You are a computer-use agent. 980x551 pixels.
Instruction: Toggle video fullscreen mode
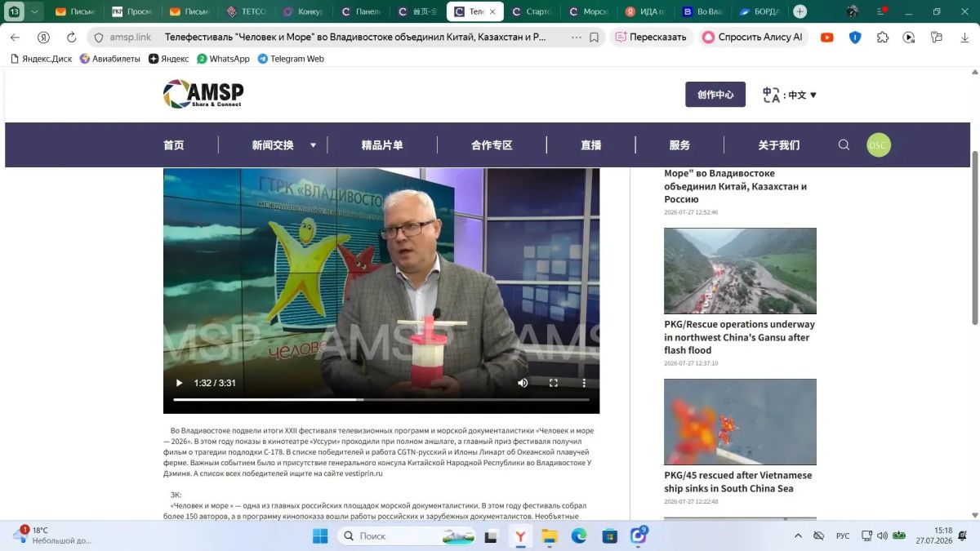click(x=553, y=383)
